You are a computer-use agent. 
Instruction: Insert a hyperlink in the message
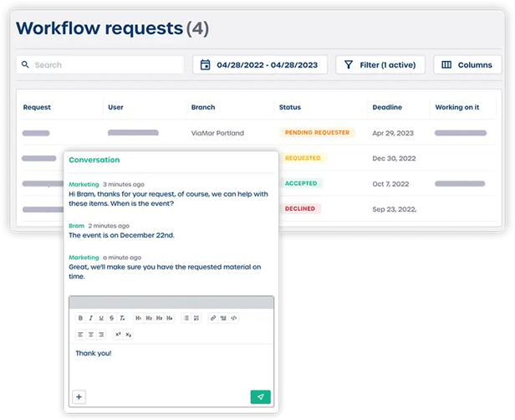click(x=213, y=318)
